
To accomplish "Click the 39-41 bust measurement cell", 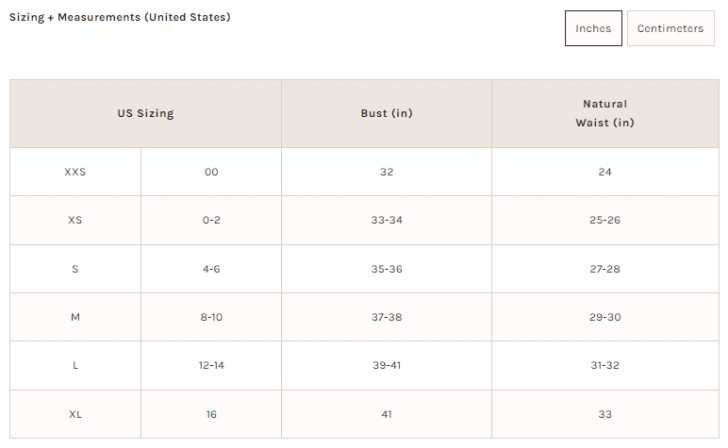I will (386, 365).
